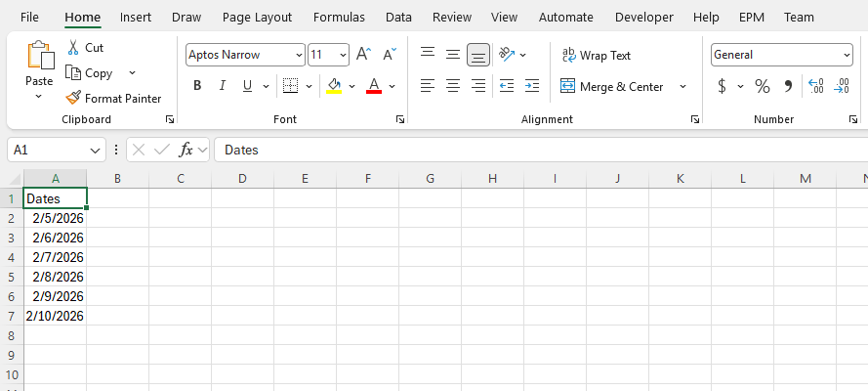Apply percent style format
This screenshot has width=868, height=391.
[x=763, y=86]
